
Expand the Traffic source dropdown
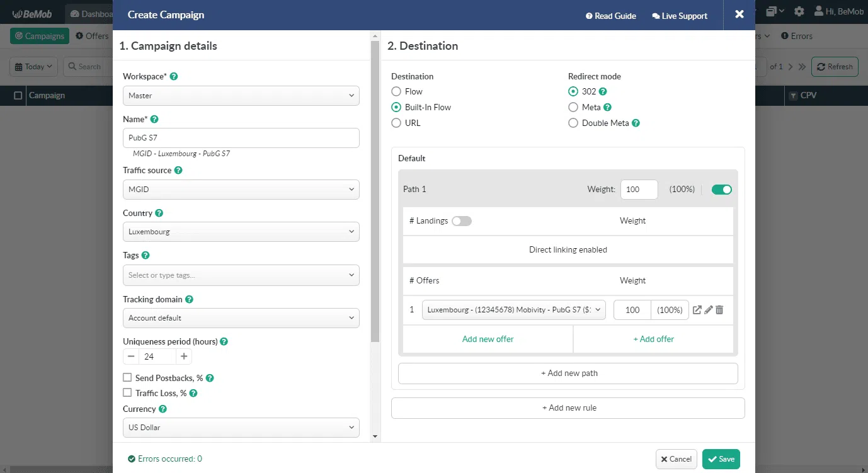[241, 190]
